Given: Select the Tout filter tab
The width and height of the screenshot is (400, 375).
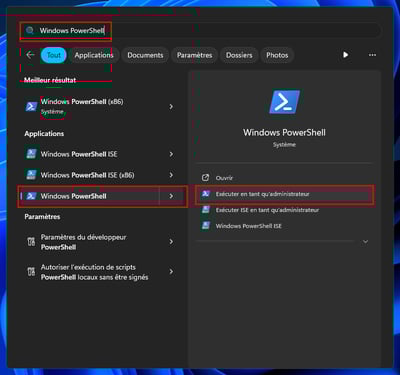Looking at the screenshot, I should pyautogui.click(x=54, y=55).
